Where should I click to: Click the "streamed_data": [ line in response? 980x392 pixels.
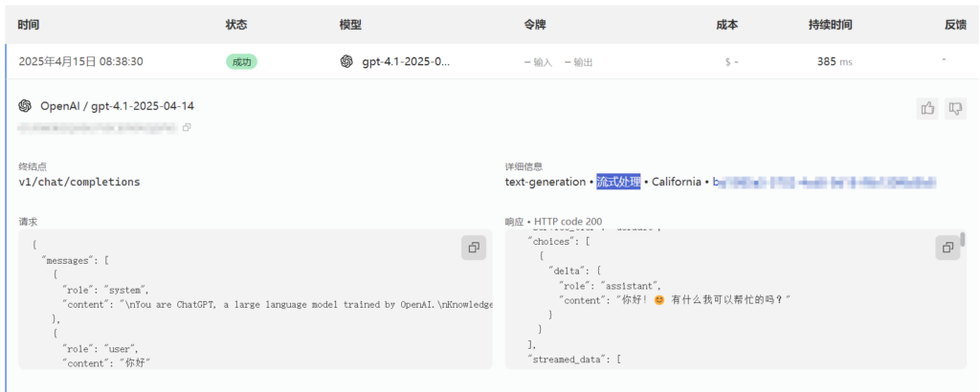[574, 359]
